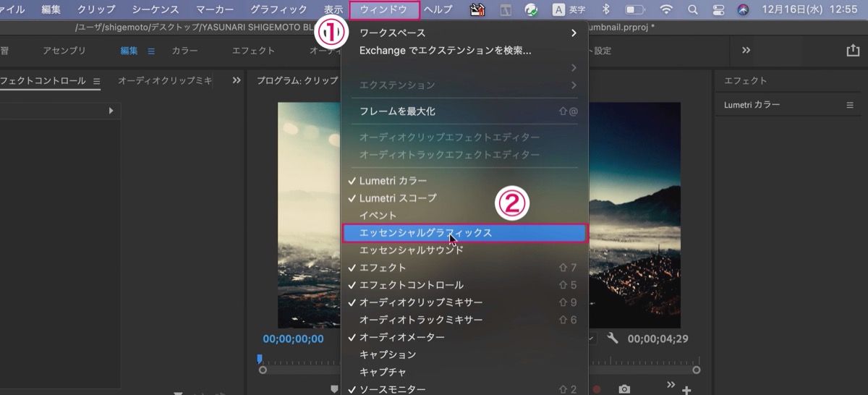Click current timecode 00;00;00;00
Screen dimensions: 868x395
pyautogui.click(x=293, y=338)
